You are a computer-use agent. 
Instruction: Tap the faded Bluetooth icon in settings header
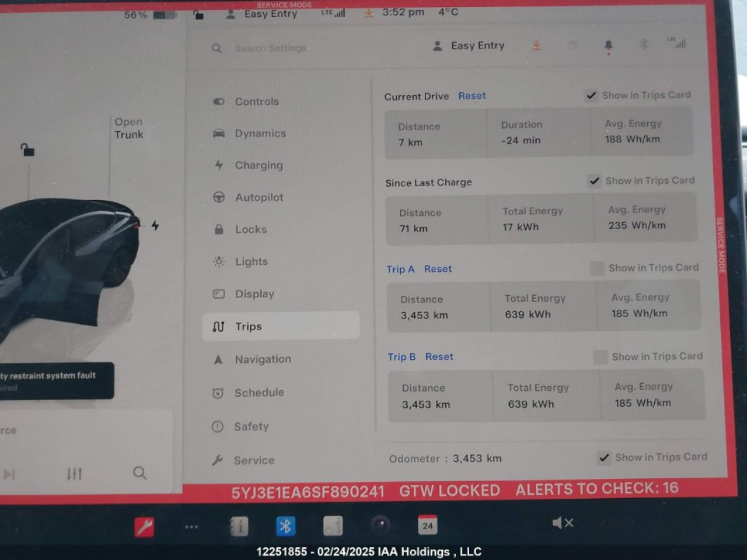point(644,44)
